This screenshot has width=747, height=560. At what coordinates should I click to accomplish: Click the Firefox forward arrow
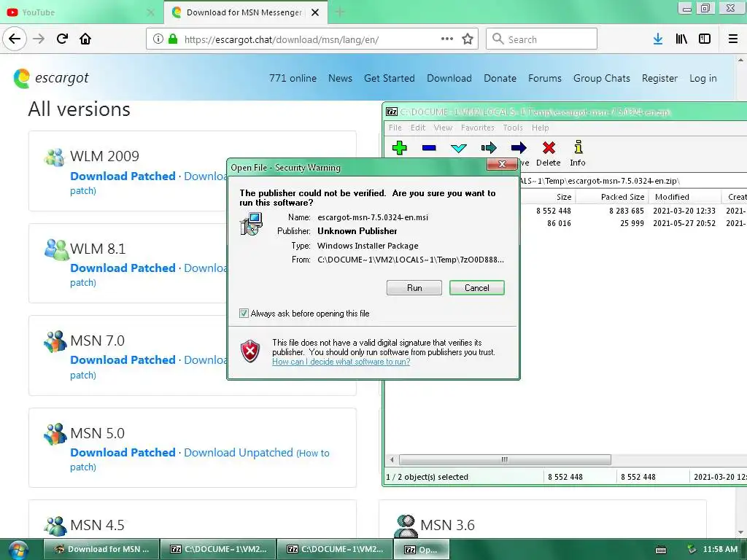tap(39, 39)
